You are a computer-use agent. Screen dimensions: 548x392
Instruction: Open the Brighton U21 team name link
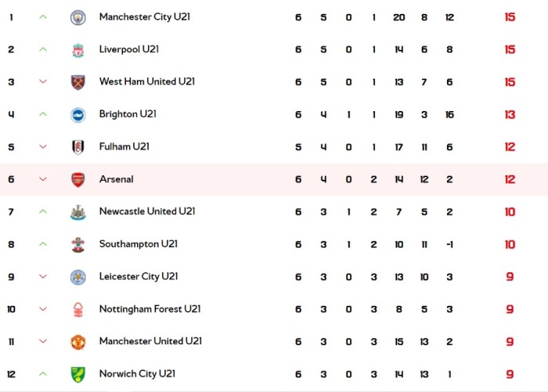pos(128,114)
